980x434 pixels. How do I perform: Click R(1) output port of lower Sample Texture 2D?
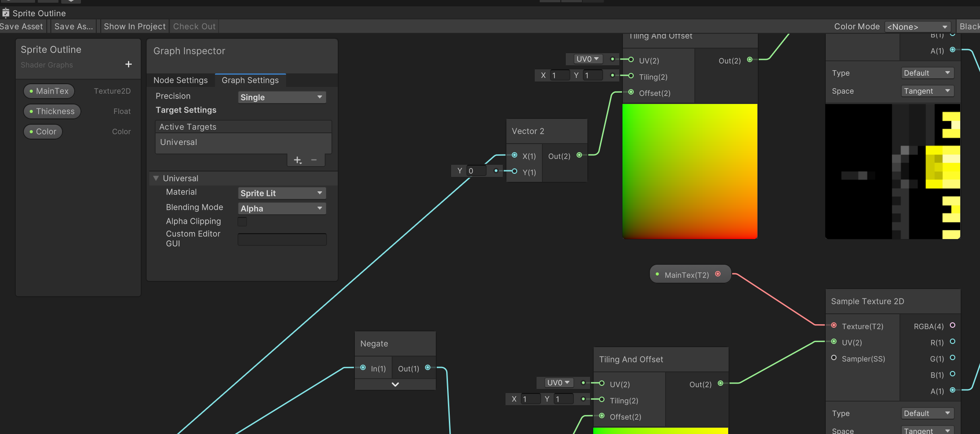pos(953,341)
